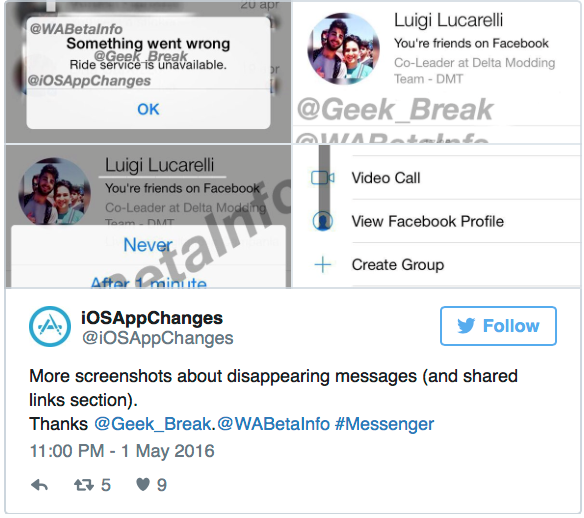Open the @WABetaInfo mention link
This screenshot has width=584, height=518.
point(273,424)
